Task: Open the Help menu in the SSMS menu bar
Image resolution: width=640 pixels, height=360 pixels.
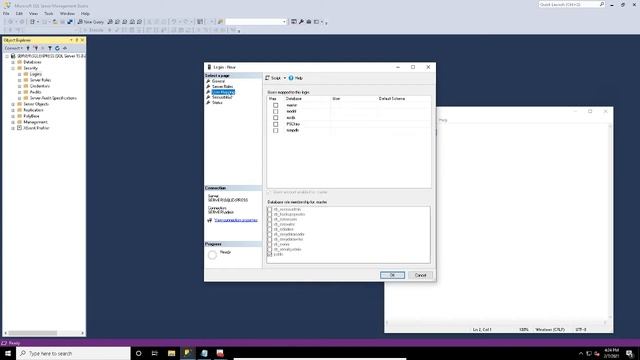Action: coord(85,13)
